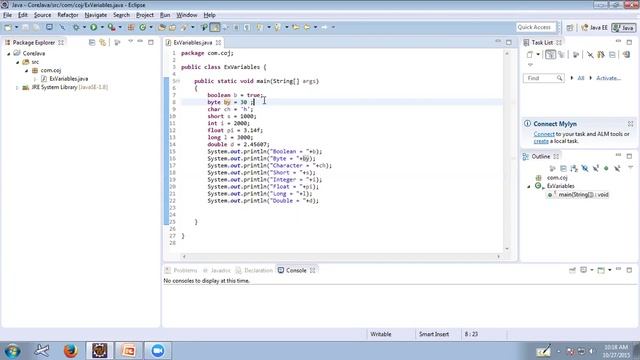Viewport: 640px width, 360px height.
Task: Collapse the CoreJava project node
Action: [9, 54]
